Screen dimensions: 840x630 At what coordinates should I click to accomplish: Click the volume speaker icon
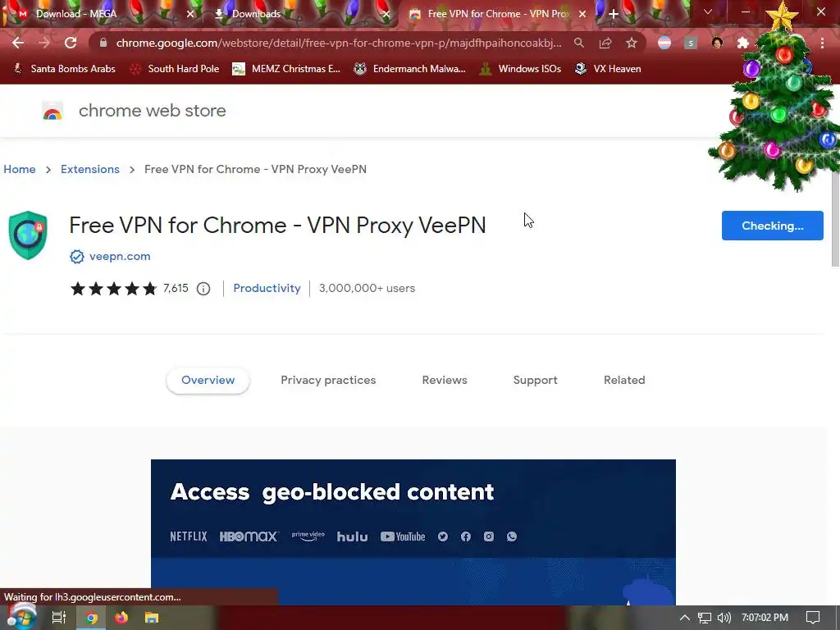tap(724, 618)
